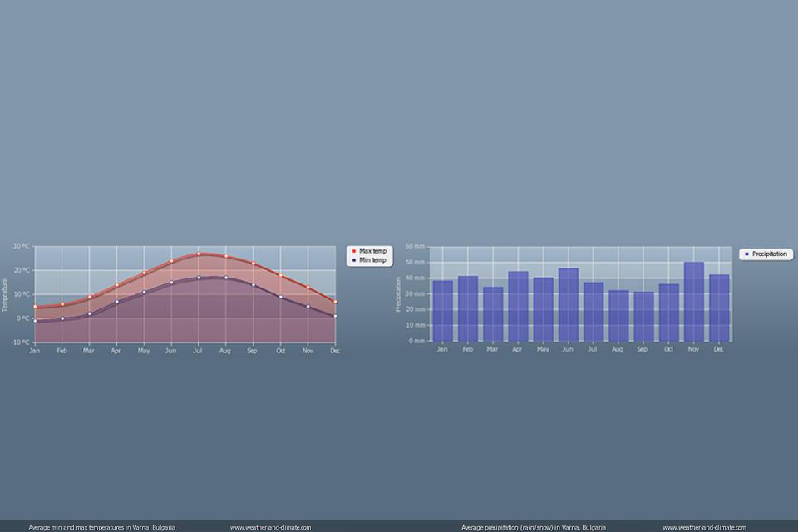Image resolution: width=798 pixels, height=532 pixels.
Task: Click the Max temp legend entry
Action: click(372, 250)
